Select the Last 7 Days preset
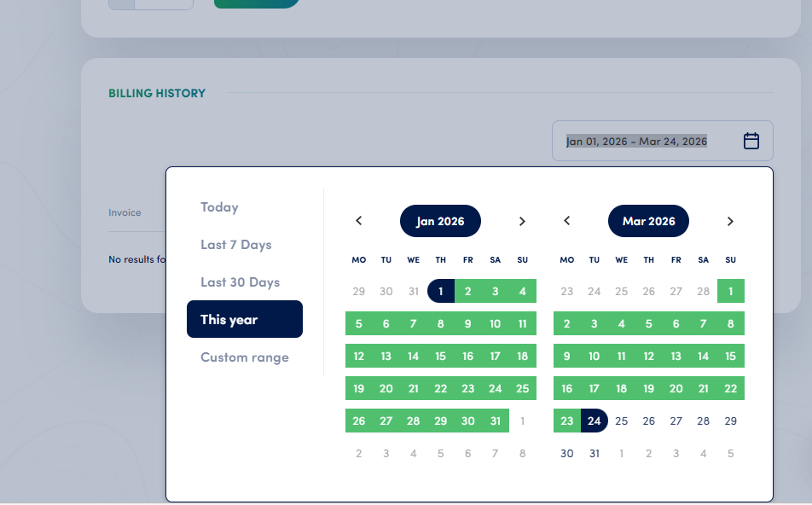This screenshot has height=505, width=812. coord(235,244)
